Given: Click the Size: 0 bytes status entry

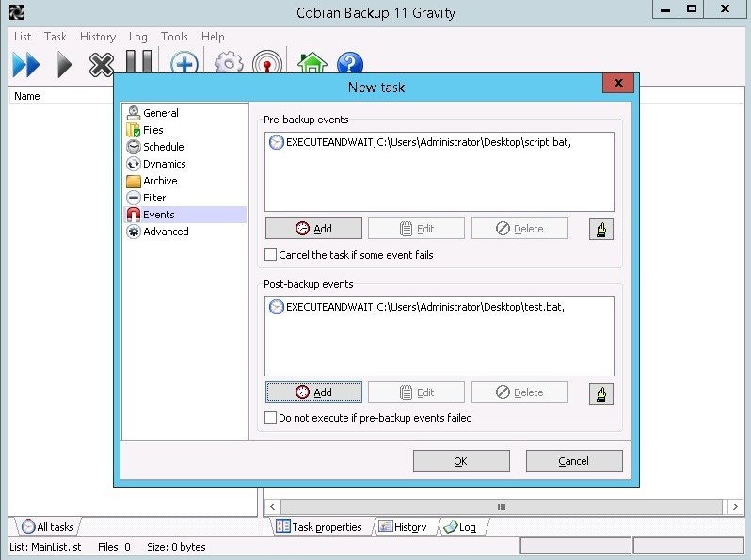Looking at the screenshot, I should (x=176, y=547).
